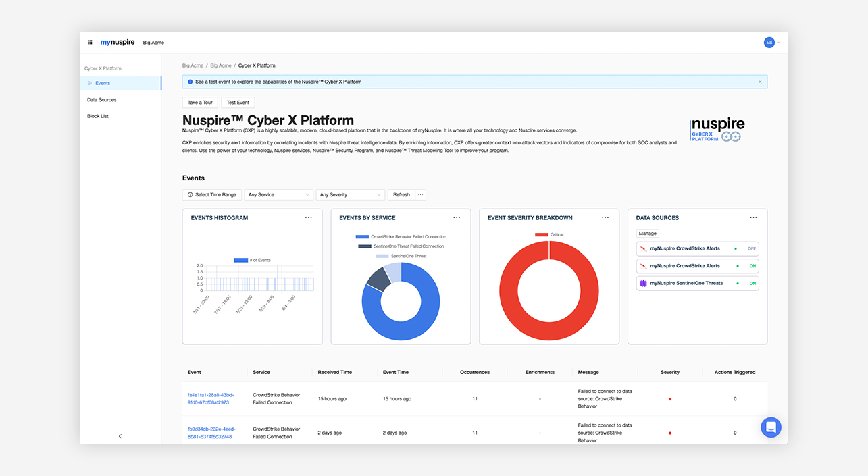Open the chat support bubble
This screenshot has height=476, width=868.
pyautogui.click(x=771, y=427)
